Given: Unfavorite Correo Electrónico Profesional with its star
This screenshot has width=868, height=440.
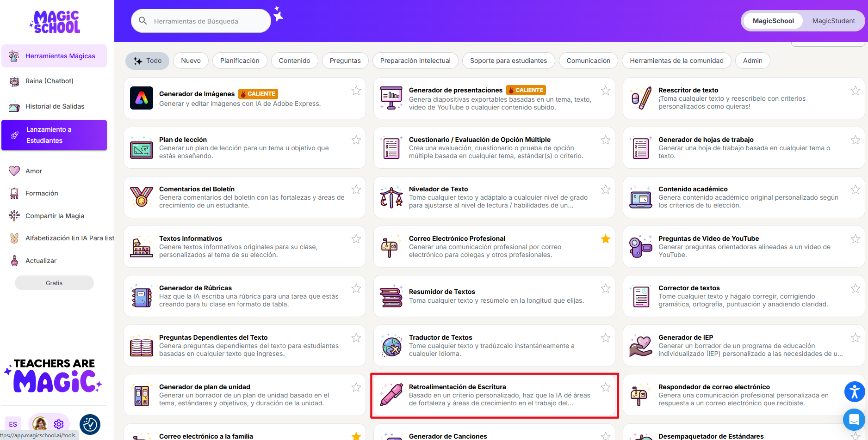Looking at the screenshot, I should (x=605, y=239).
